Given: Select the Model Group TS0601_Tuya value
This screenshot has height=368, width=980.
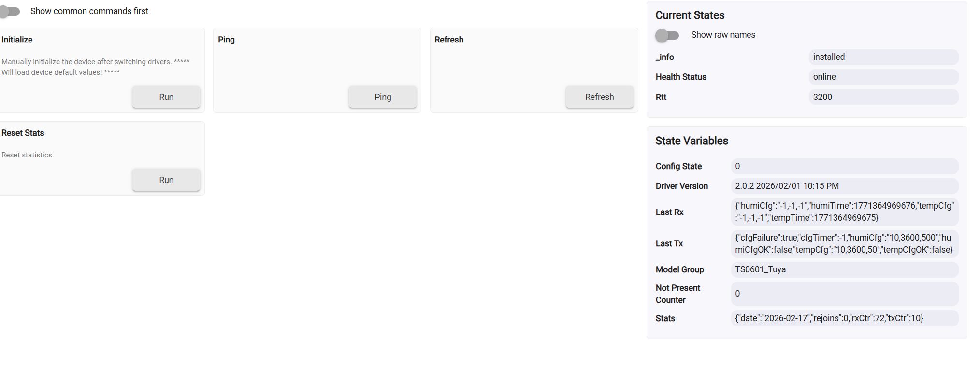Looking at the screenshot, I should coord(844,269).
